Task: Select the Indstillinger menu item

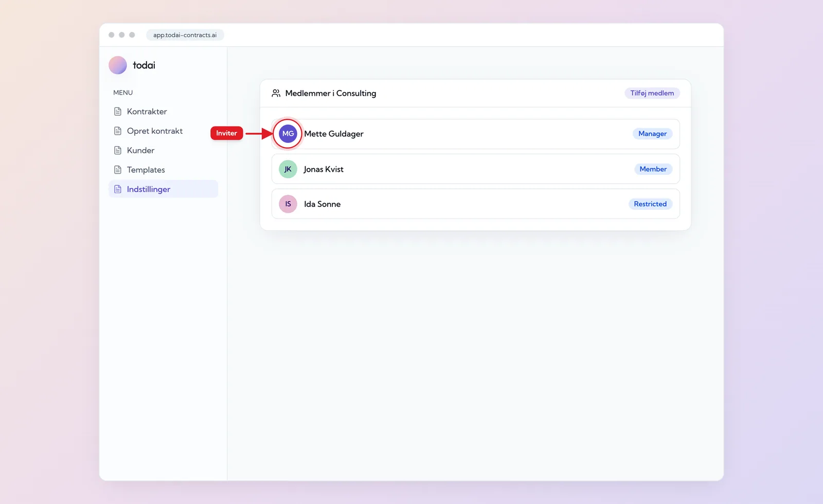Action: [163, 189]
